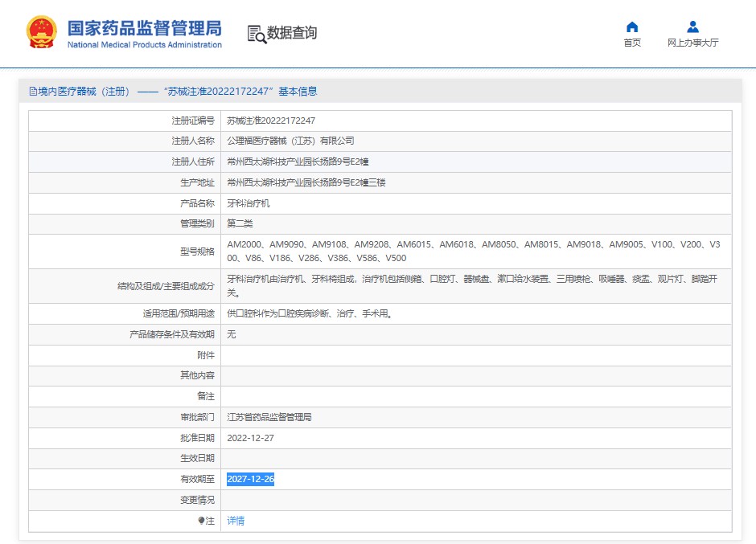Click the lightbulb icon beside 注
Viewport: 756px width, 544px height.
coord(201,521)
